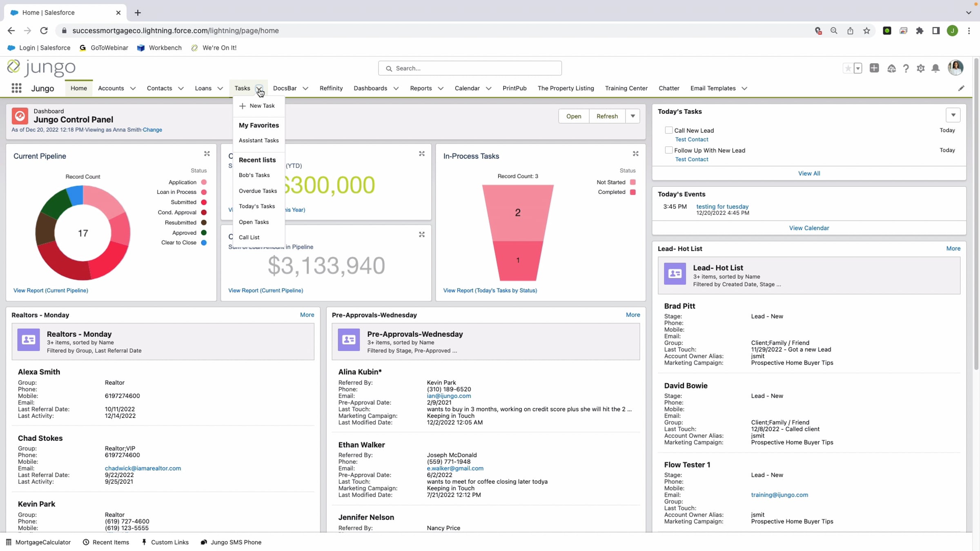Screen dimensions: 980x551
Task: Expand the favorites list dropdown arrow
Action: (x=858, y=68)
